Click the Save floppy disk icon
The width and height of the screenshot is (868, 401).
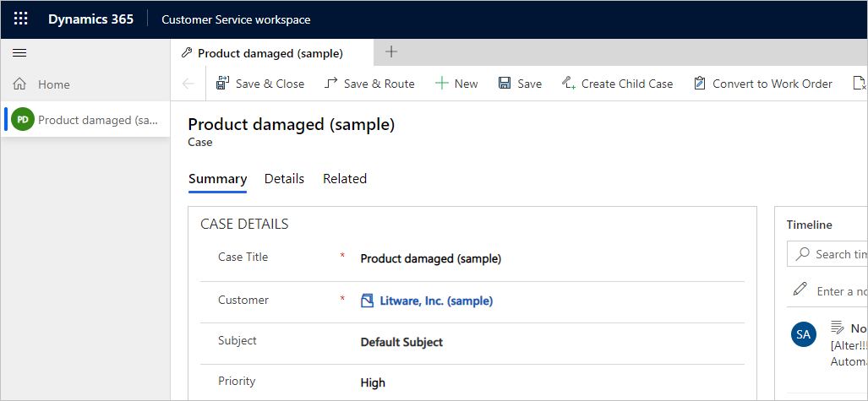pos(505,84)
